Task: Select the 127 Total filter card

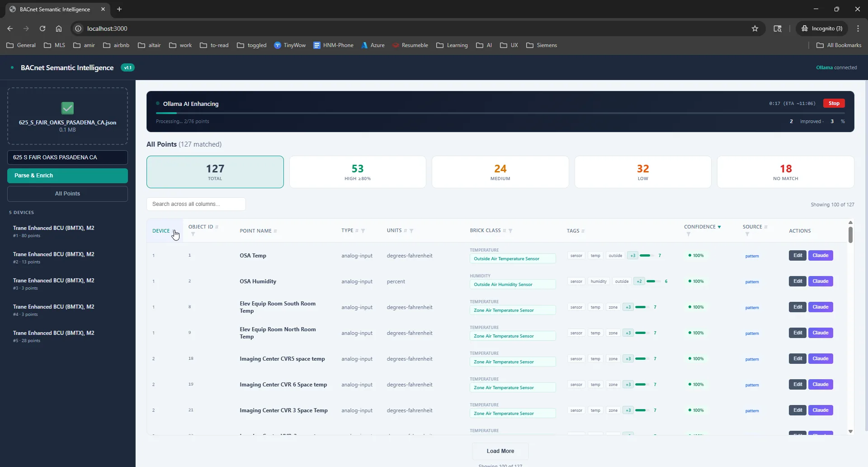Action: point(215,172)
